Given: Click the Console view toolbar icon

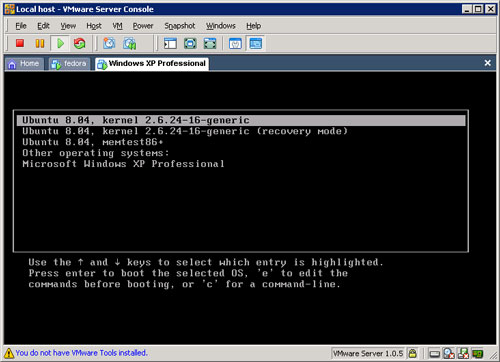Looking at the screenshot, I should click(256, 43).
